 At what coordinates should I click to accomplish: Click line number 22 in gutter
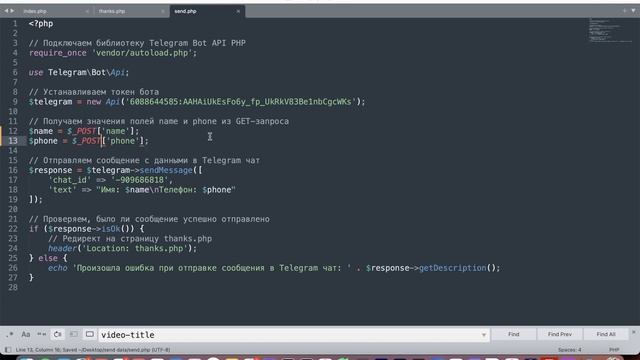(x=13, y=229)
